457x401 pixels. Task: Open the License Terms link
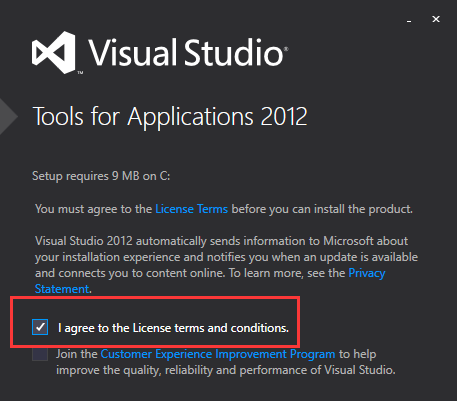click(192, 209)
